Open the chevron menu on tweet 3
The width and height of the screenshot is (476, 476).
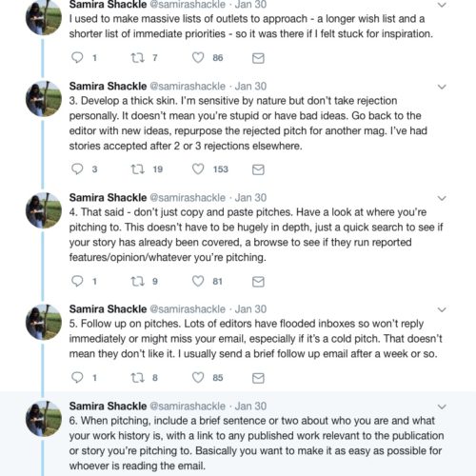pyautogui.click(x=442, y=87)
